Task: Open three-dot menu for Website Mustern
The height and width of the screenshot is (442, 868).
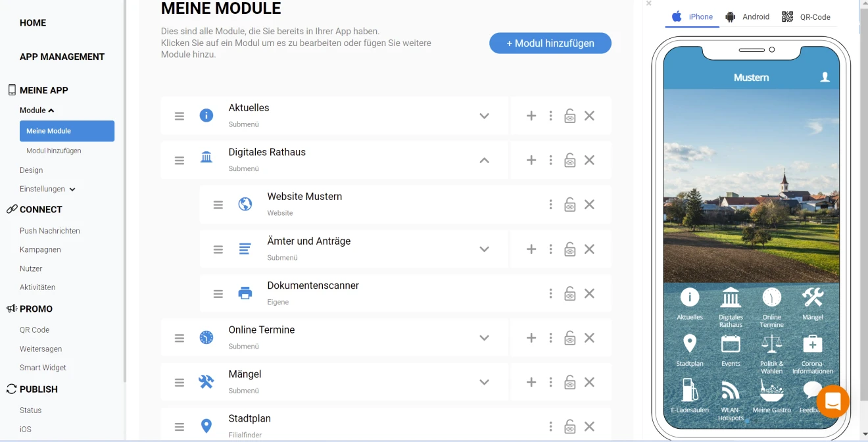Action: (550, 205)
